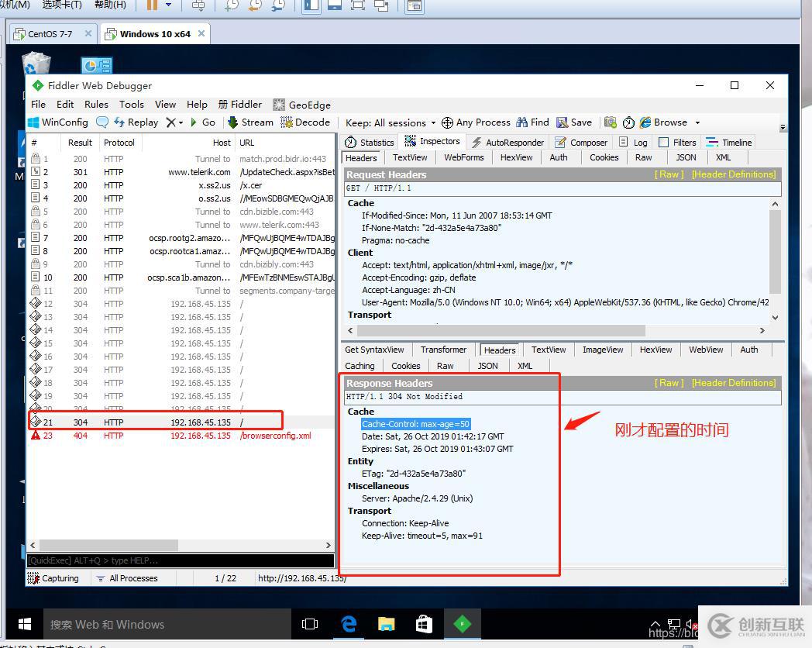Click the QuickExec command input box
The image size is (812, 648).
tap(180, 560)
